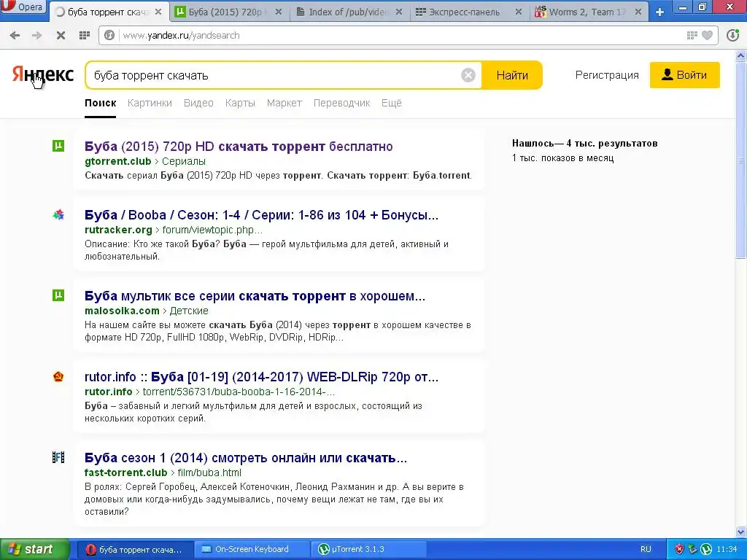Click the Яндекс logo
The image size is (747, 560).
[x=43, y=74]
